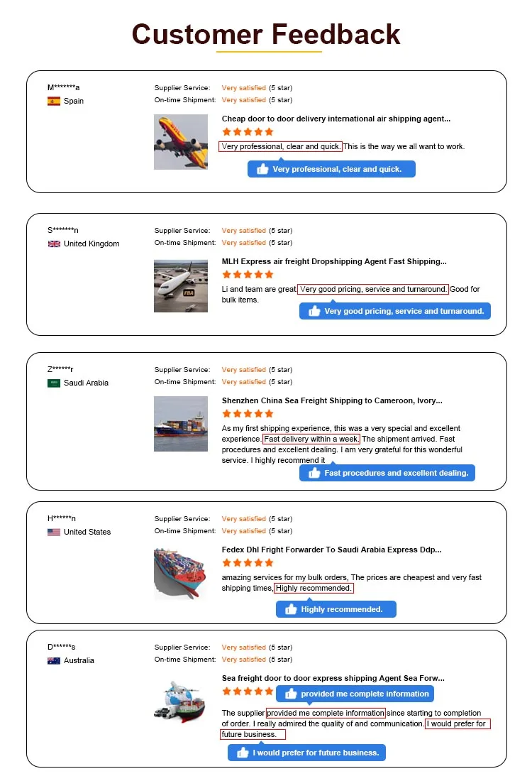Viewport: 532px width, 781px height.
Task: Click 'Very good pricing, service and turnaround' blue badge
Action: point(395,311)
